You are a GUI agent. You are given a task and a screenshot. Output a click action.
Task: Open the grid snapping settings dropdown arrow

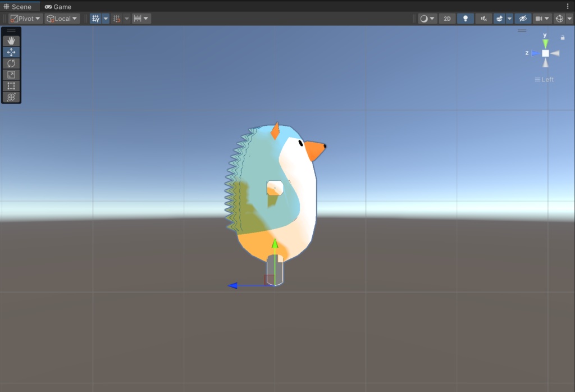[126, 19]
